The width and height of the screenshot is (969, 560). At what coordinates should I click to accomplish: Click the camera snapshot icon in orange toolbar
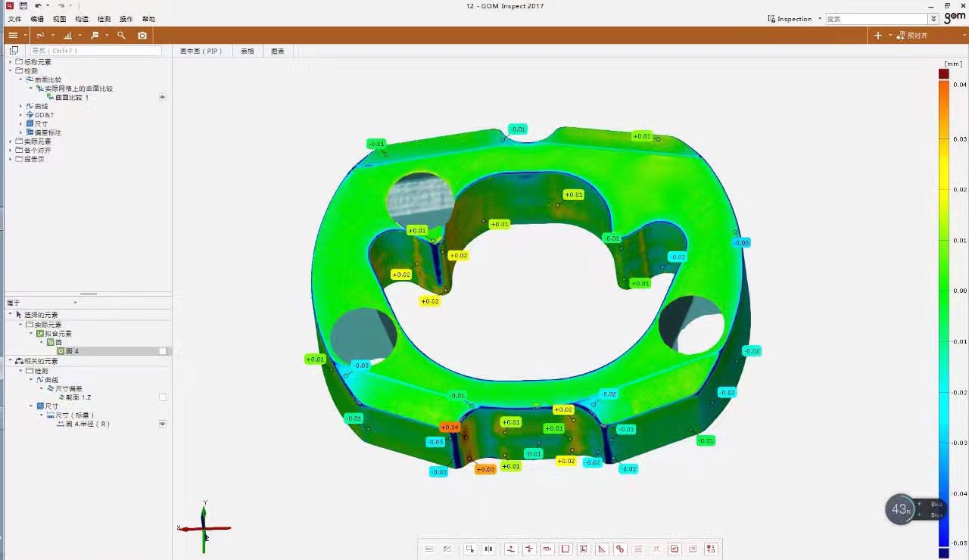point(142,36)
